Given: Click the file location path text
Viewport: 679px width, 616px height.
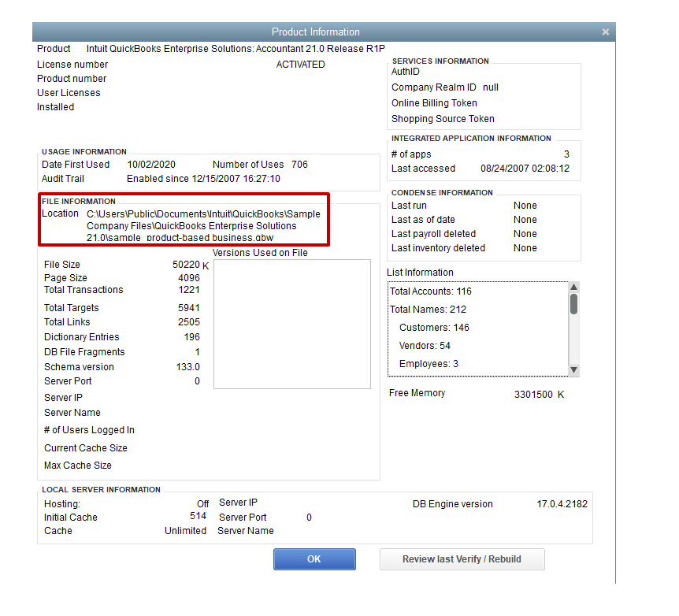Looking at the screenshot, I should pyautogui.click(x=203, y=226).
